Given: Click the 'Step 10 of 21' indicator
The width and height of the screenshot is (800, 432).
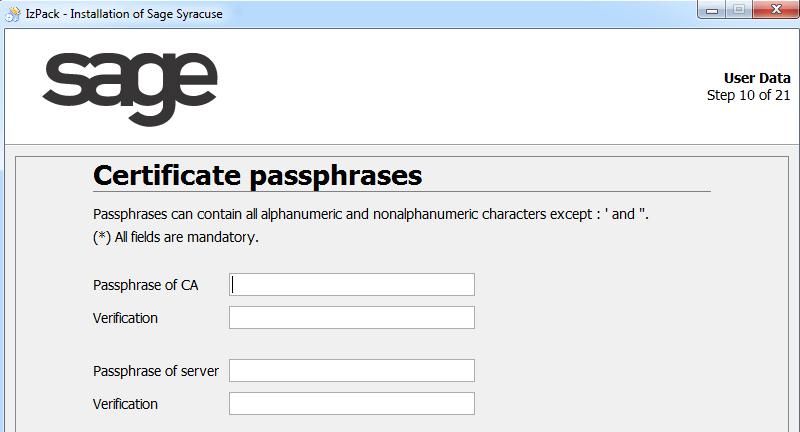Looking at the screenshot, I should [x=748, y=96].
